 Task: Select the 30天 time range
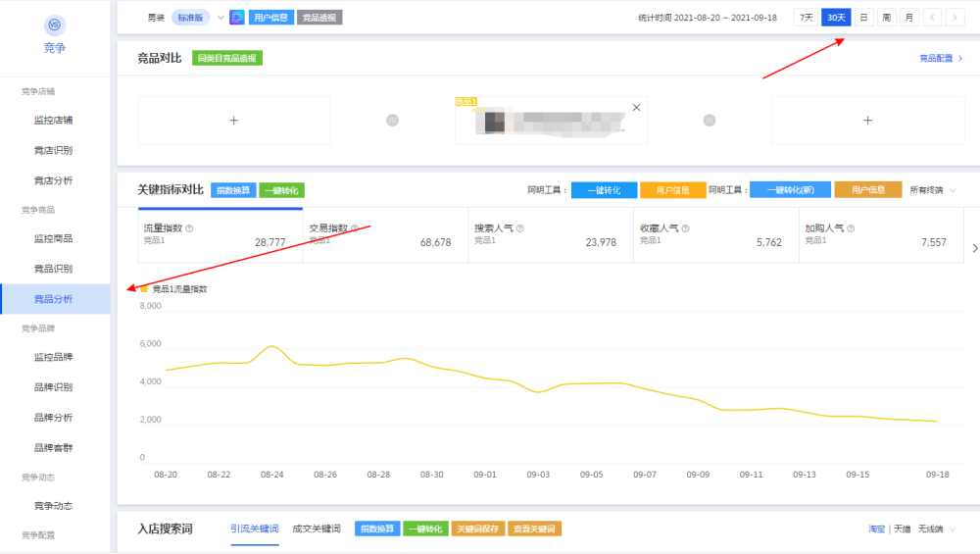tap(836, 18)
